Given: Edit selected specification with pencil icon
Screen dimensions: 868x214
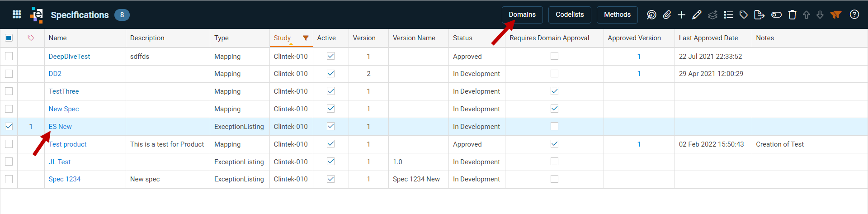Looking at the screenshot, I should (697, 15).
